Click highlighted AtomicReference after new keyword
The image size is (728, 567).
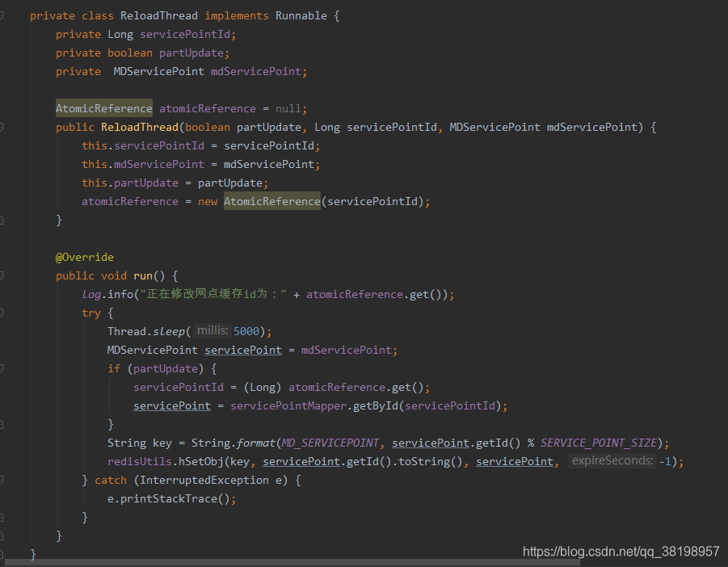[x=272, y=201]
